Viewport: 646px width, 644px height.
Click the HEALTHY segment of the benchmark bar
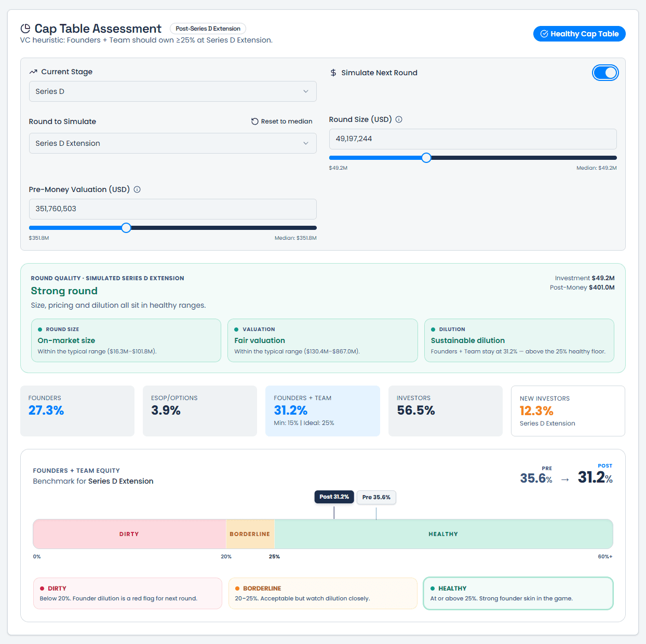coord(443,534)
